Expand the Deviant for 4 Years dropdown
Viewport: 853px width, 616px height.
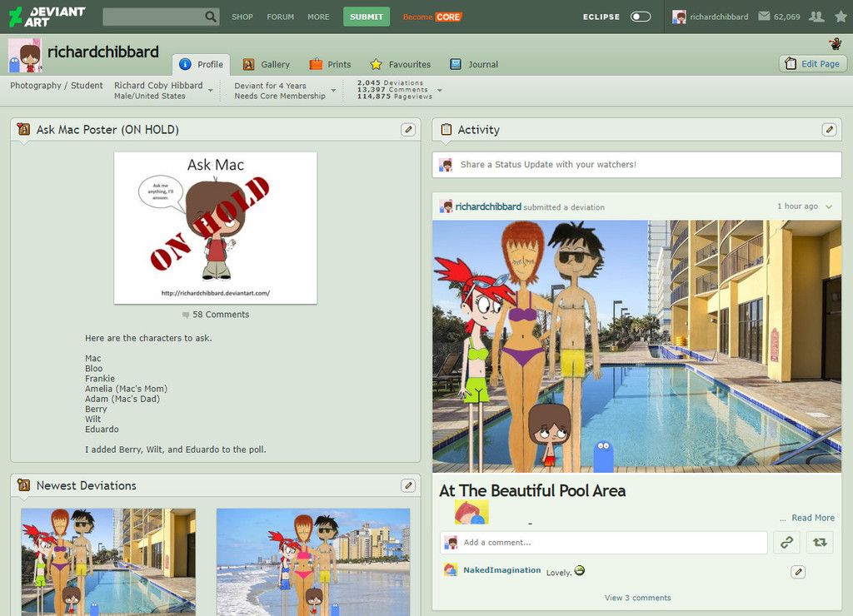coord(333,91)
